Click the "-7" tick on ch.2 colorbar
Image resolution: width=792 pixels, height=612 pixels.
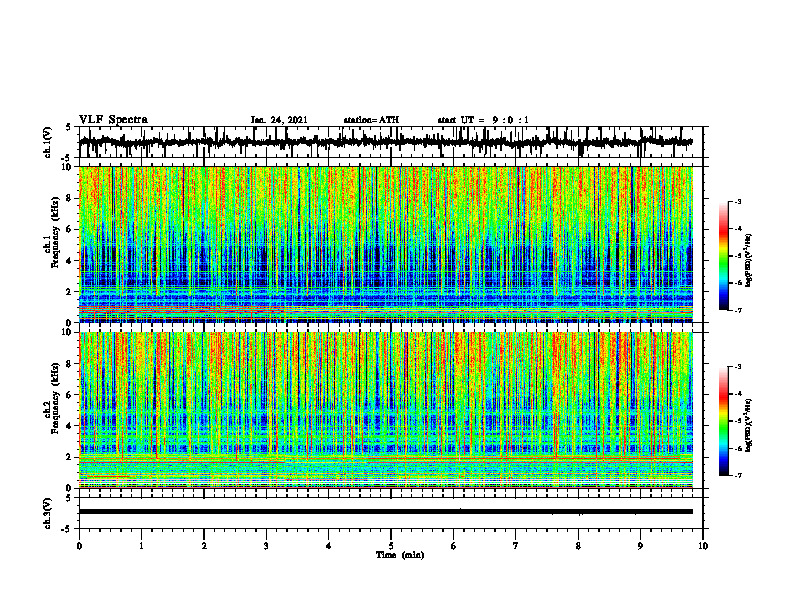pyautogui.click(x=737, y=475)
